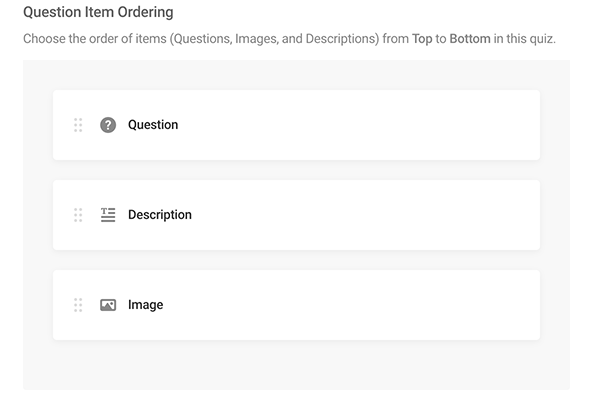Click the word Descriptions inside the parentheses
Image resolution: width=595 pixels, height=399 pixels.
pyautogui.click(x=341, y=39)
